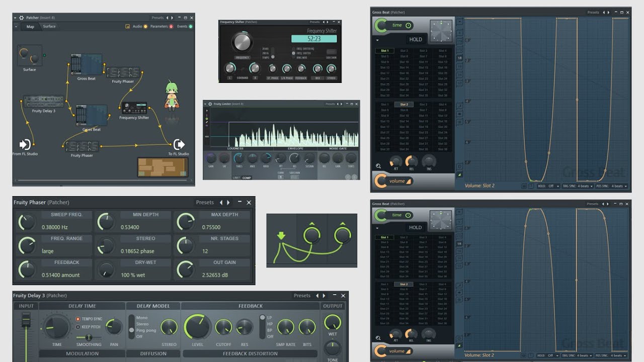Screen dimensions: 644x362
Task: Select Slot 2 in top Gross Beat volume slots
Action: point(404,104)
